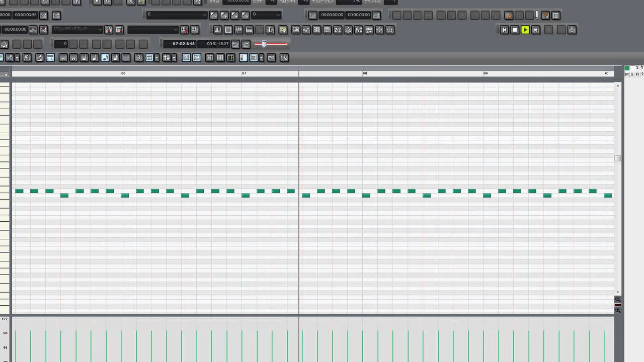
Task: Open the C combo box dropdown
Action: (x=267, y=15)
